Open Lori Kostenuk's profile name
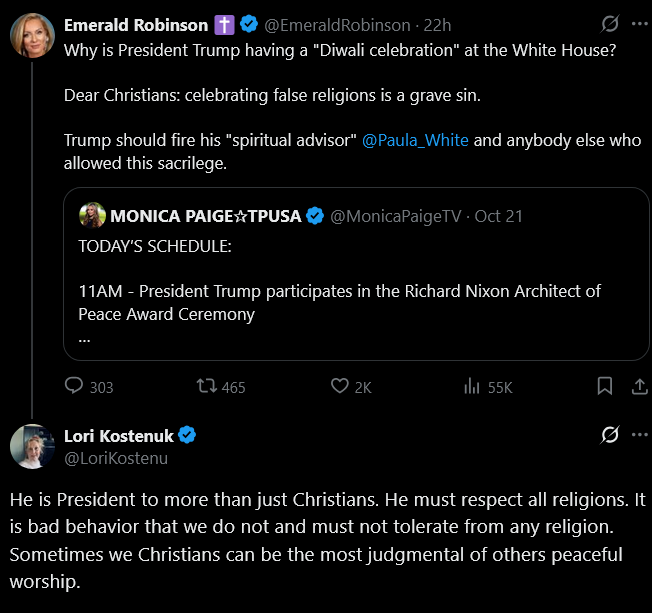 coord(118,435)
